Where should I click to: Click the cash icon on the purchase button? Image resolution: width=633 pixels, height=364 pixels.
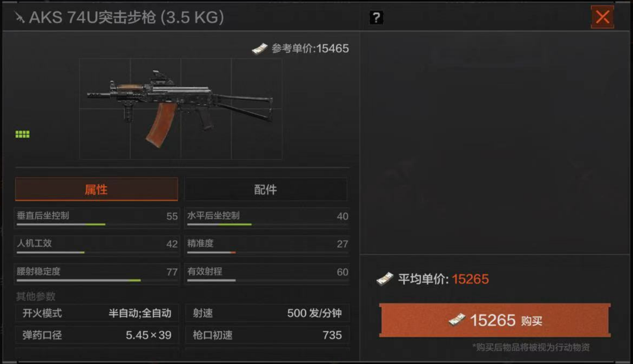click(x=456, y=320)
